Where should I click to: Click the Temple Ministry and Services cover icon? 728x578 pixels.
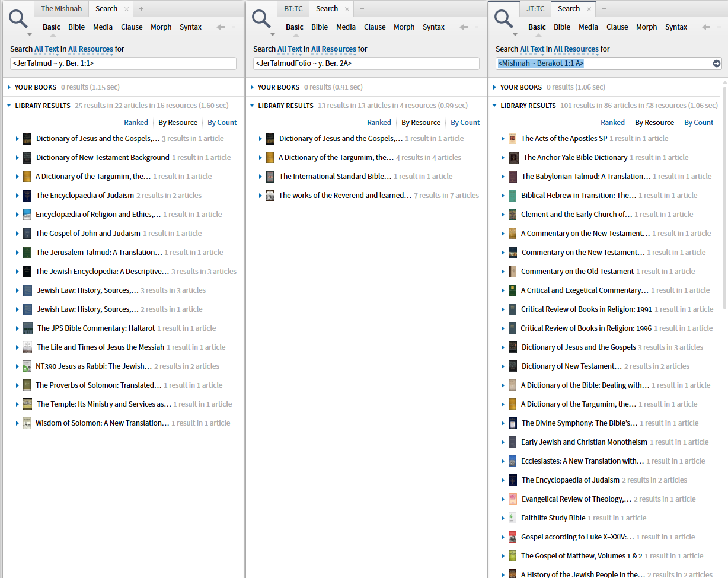pos(28,404)
